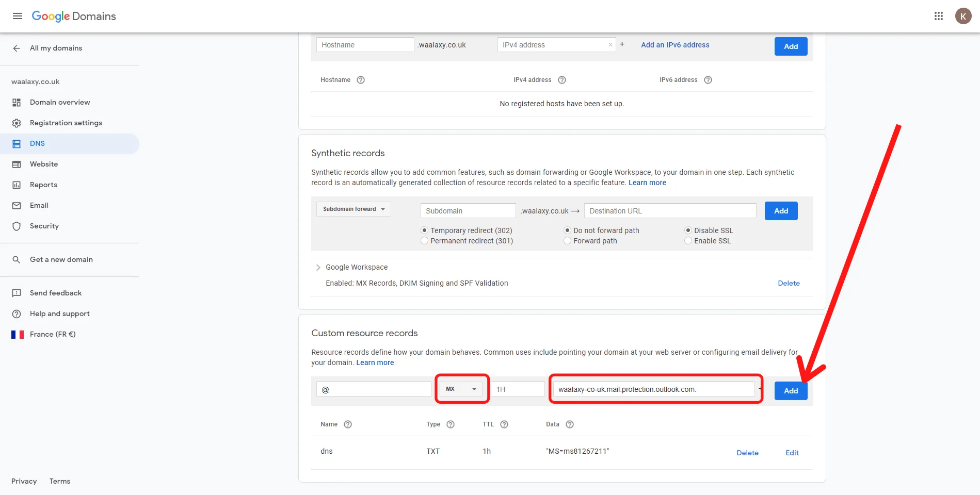Open the Security section

tap(44, 226)
